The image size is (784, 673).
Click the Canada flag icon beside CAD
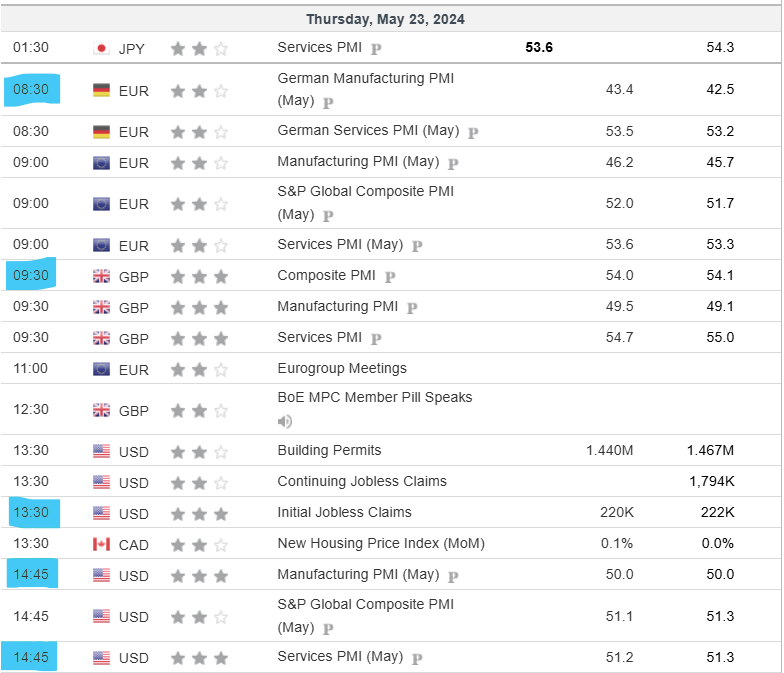101,544
